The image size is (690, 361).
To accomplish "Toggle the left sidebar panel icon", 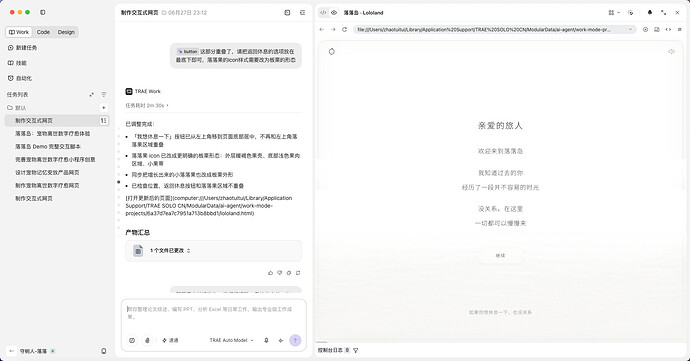I will [43, 12].
